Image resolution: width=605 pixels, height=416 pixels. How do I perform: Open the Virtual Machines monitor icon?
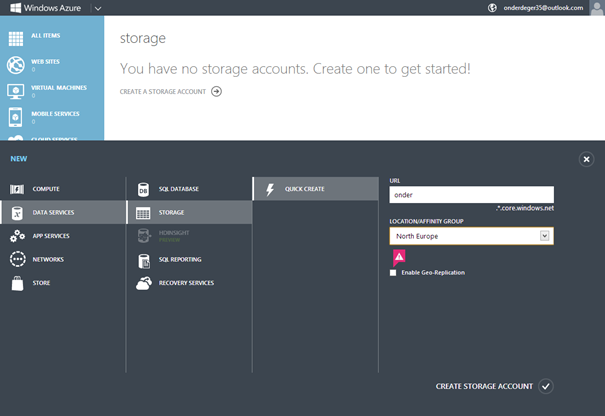(x=15, y=91)
